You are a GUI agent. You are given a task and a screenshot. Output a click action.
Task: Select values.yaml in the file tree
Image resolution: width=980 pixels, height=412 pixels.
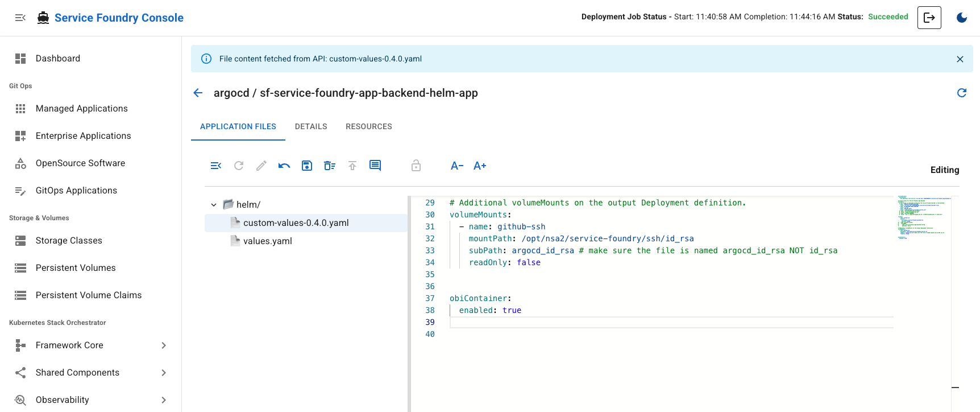268,241
